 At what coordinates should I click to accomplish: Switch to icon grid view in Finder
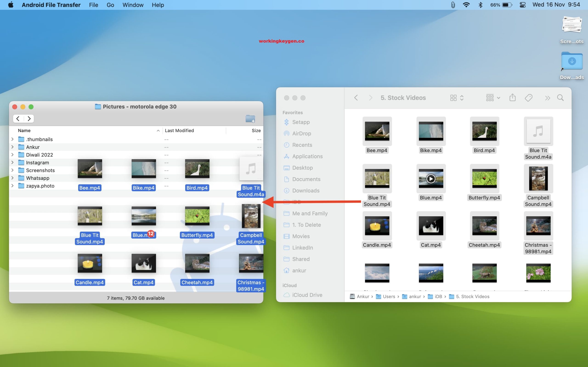454,97
